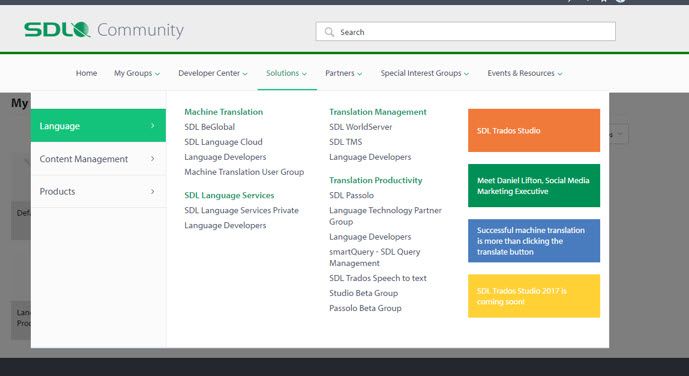Image resolution: width=689 pixels, height=376 pixels.
Task: Open the Special Interest Groups menu
Action: coord(424,73)
